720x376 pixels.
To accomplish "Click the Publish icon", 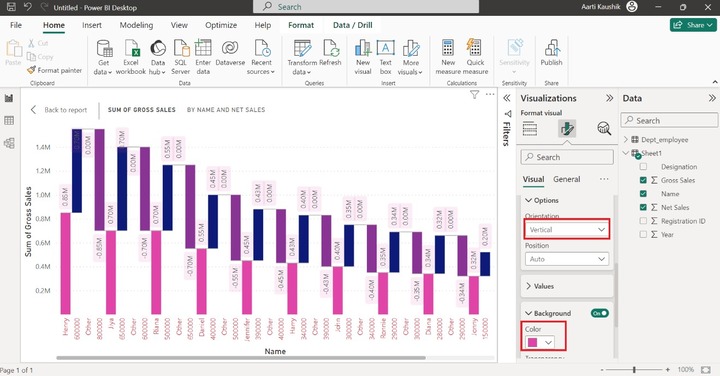I will pos(551,48).
